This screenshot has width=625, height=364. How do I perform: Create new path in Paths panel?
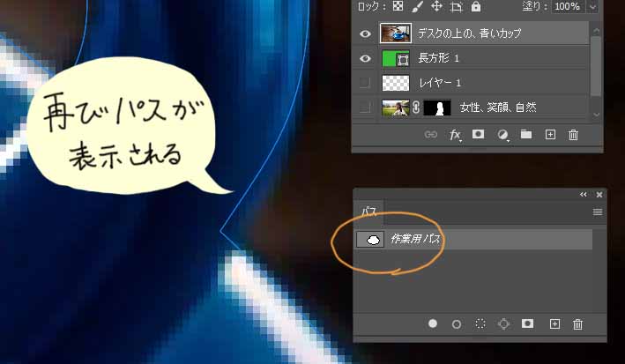point(554,323)
